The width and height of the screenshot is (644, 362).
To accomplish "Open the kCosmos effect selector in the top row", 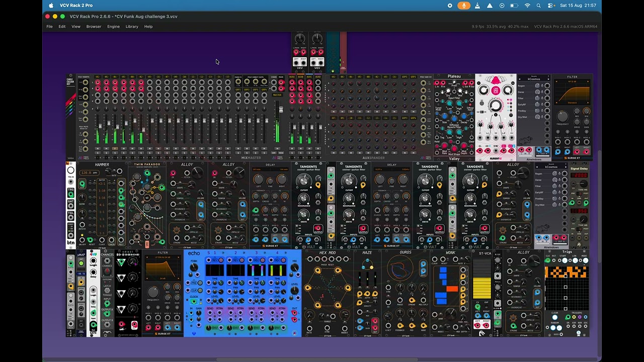I will point(534,79).
